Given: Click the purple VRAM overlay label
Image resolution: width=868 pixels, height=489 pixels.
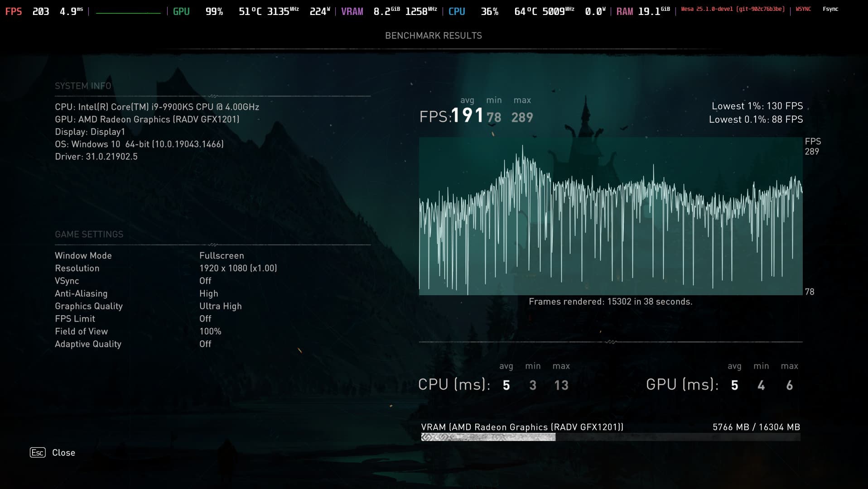Looking at the screenshot, I should tap(352, 11).
